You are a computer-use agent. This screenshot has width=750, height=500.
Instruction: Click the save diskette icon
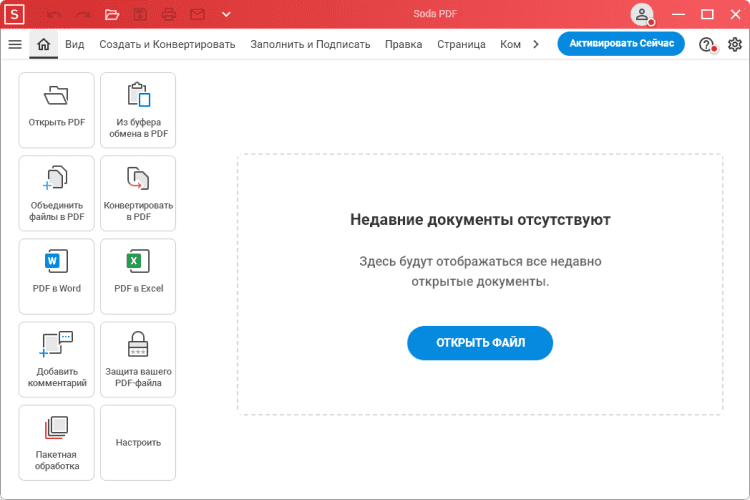coord(140,14)
